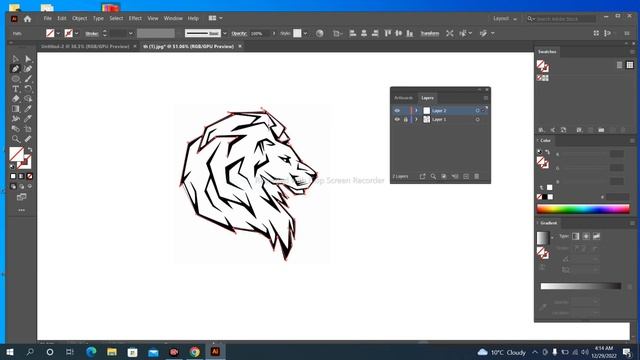This screenshot has height=360, width=640.
Task: Select the Curvature tool
Action: (x=28, y=69)
